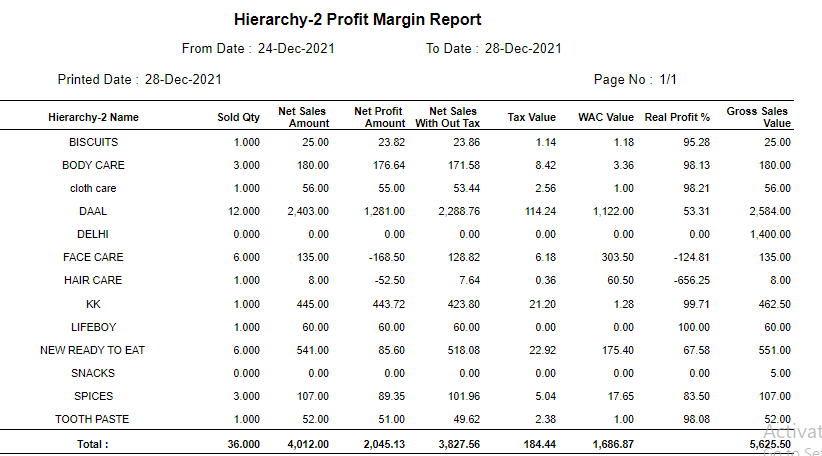This screenshot has width=822, height=456.
Task: Select the BISCUITS row name
Action: point(93,142)
